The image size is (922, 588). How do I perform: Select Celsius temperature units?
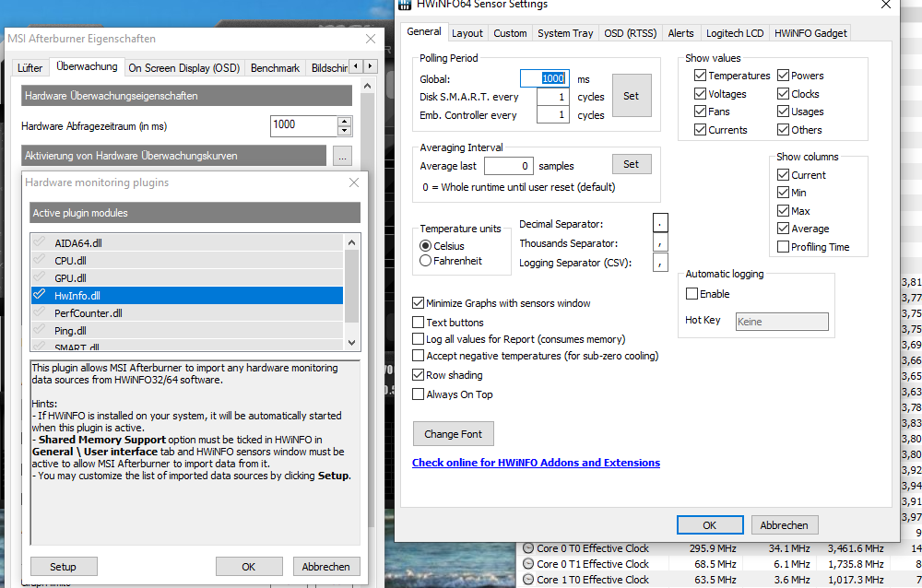point(426,246)
